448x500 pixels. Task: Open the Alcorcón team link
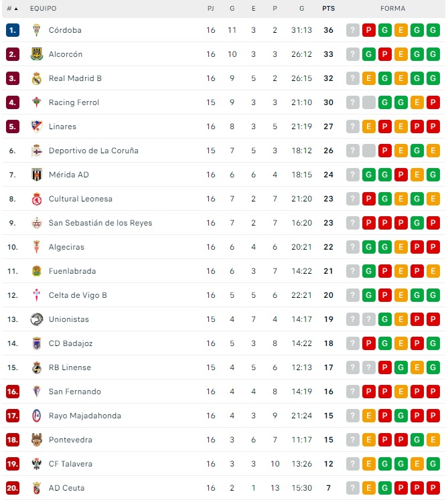click(66, 54)
